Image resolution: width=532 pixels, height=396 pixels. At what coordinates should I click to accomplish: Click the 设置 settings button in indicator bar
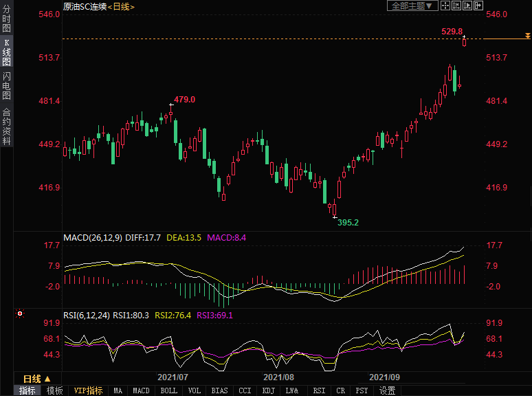388,390
